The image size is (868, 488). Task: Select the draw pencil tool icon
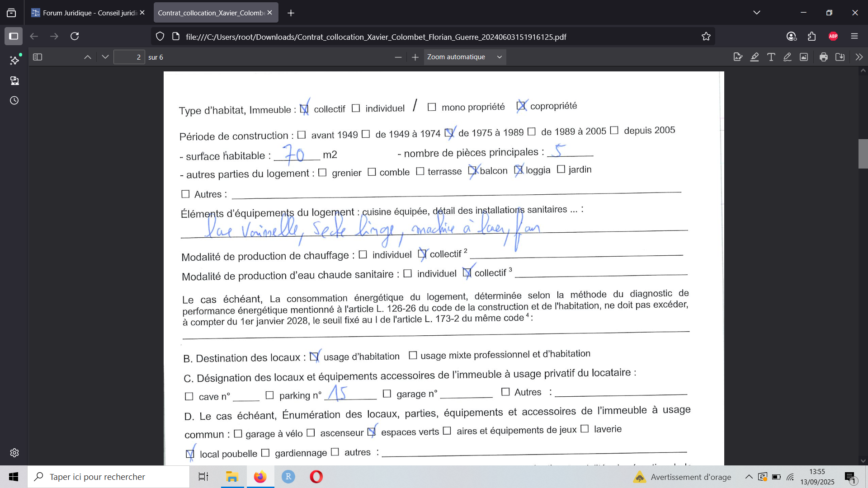point(788,57)
